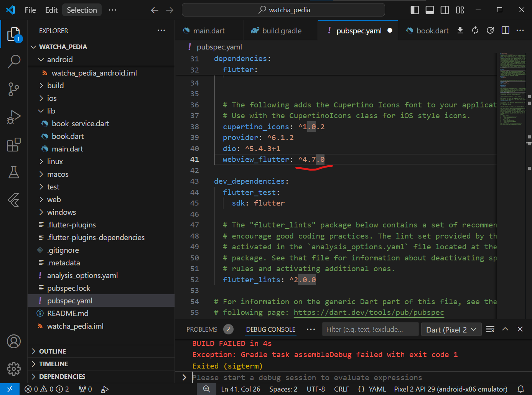Open the Source Control view

[14, 89]
